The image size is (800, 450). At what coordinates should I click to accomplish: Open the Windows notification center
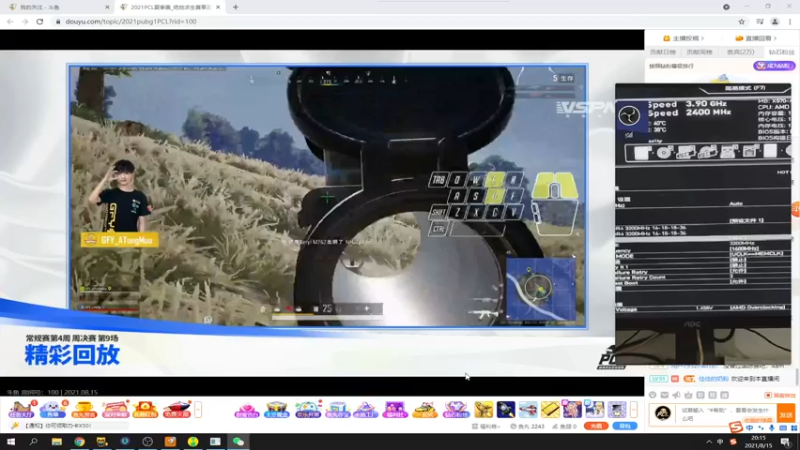point(786,442)
